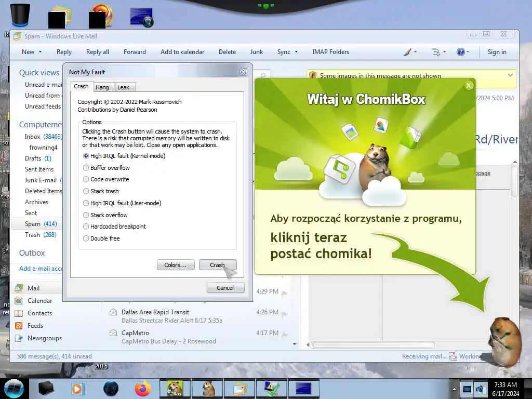This screenshot has height=399, width=532.
Task: Switch to ChomikBox taskbar window
Action: [175, 389]
